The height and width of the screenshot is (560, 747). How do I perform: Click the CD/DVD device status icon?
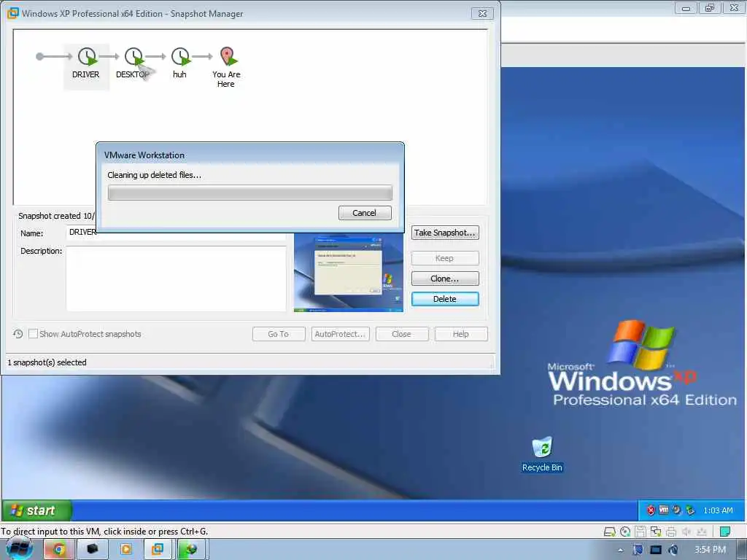pos(625,532)
